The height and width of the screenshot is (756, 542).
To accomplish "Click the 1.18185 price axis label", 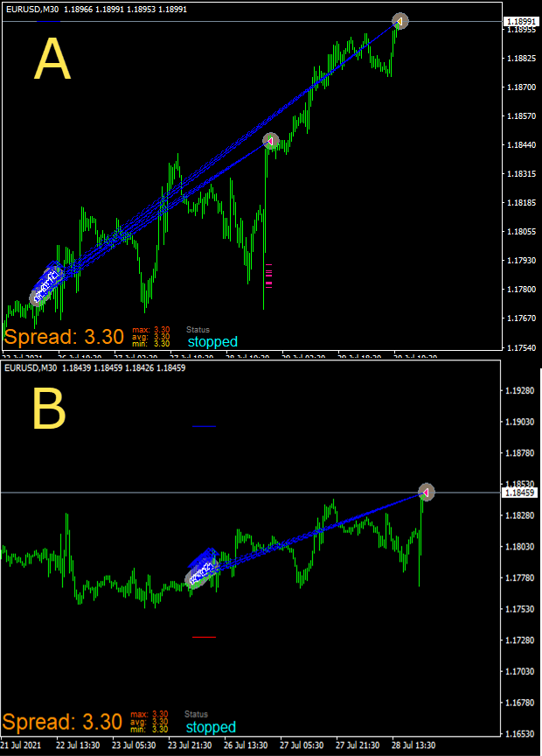I will click(521, 202).
